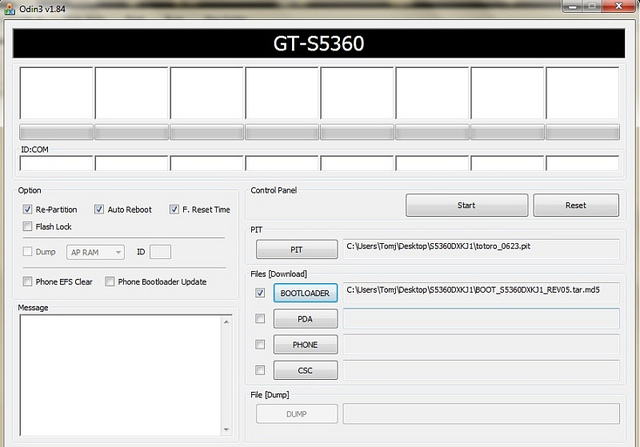Disable the Re-Partition checkbox

(x=27, y=209)
